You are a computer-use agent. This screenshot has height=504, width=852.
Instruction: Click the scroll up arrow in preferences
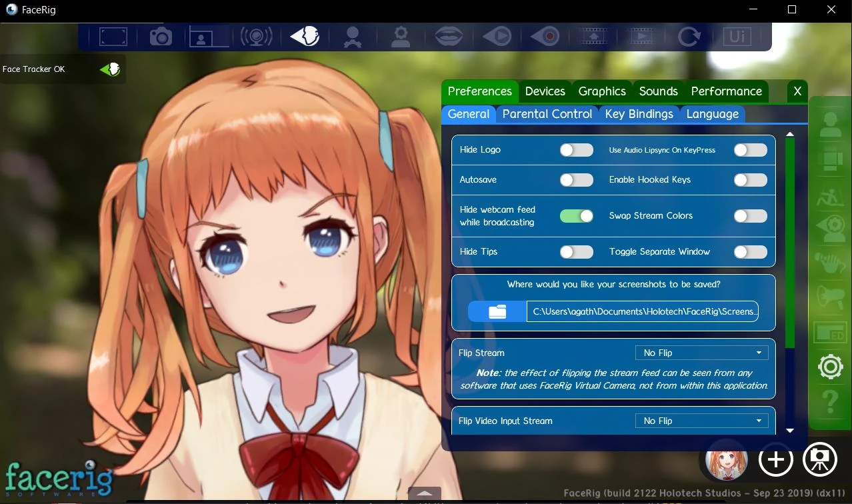pyautogui.click(x=790, y=135)
